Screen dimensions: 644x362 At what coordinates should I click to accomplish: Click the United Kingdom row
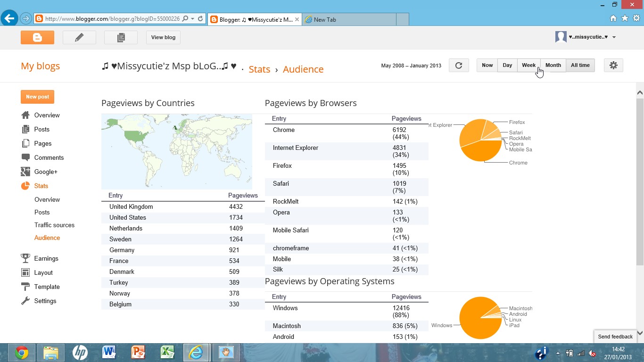click(183, 206)
